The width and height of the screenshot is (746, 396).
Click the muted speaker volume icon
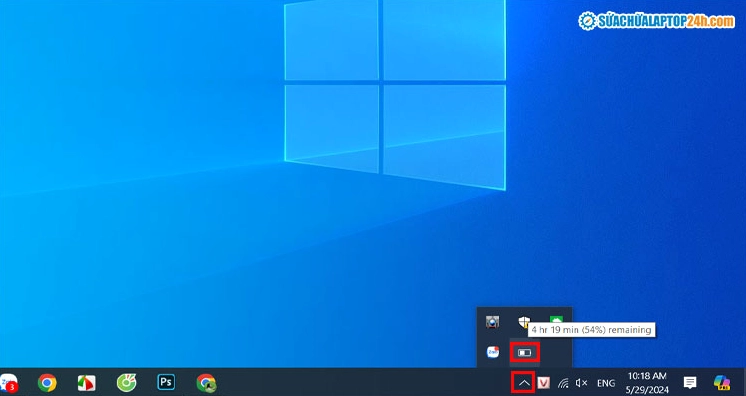(x=581, y=383)
